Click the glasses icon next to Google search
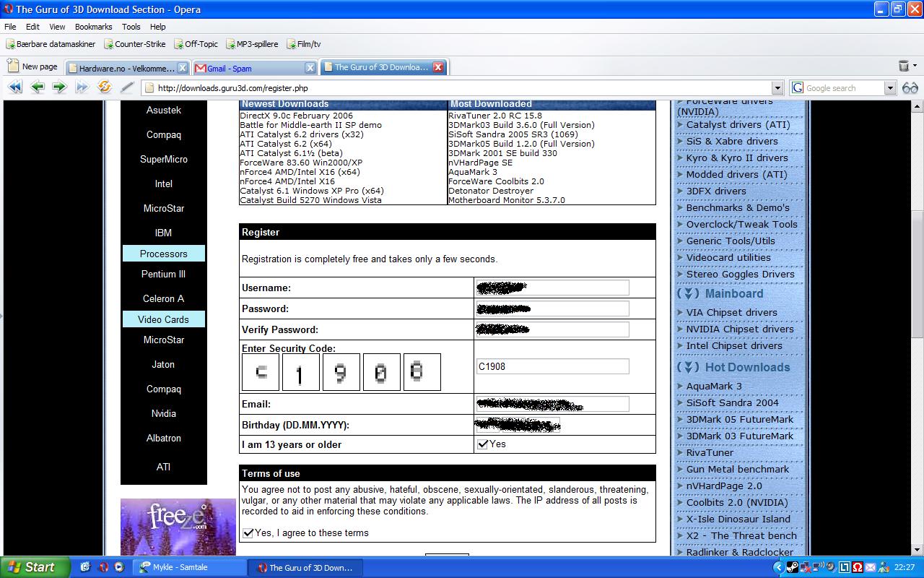This screenshot has width=924, height=578. (910, 87)
